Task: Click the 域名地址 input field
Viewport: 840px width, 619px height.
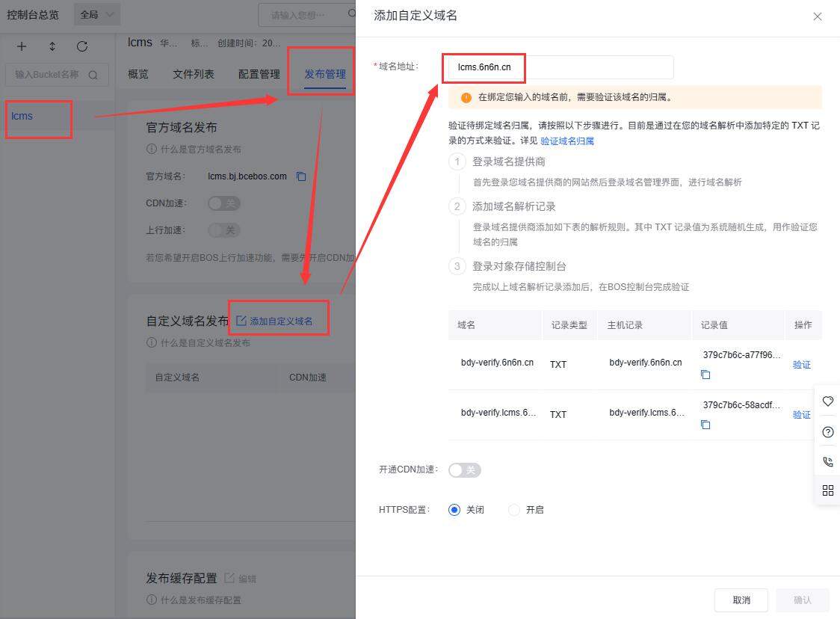Action: pyautogui.click(x=560, y=67)
